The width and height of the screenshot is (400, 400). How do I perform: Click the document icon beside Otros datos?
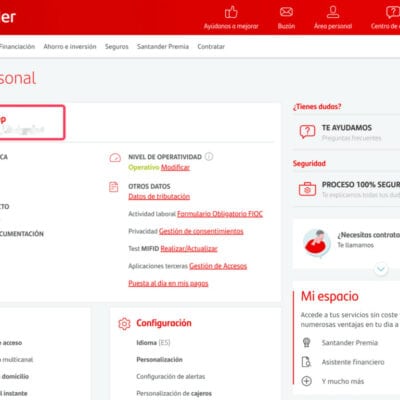114,187
